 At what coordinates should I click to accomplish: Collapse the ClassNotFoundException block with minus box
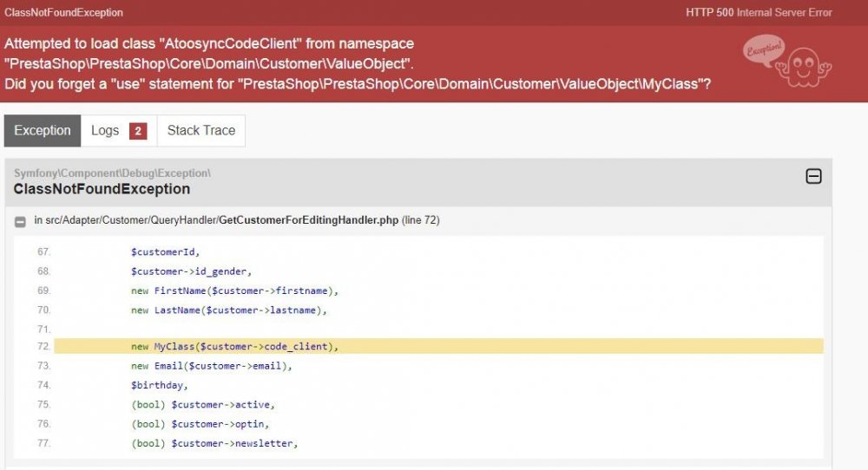pyautogui.click(x=813, y=177)
